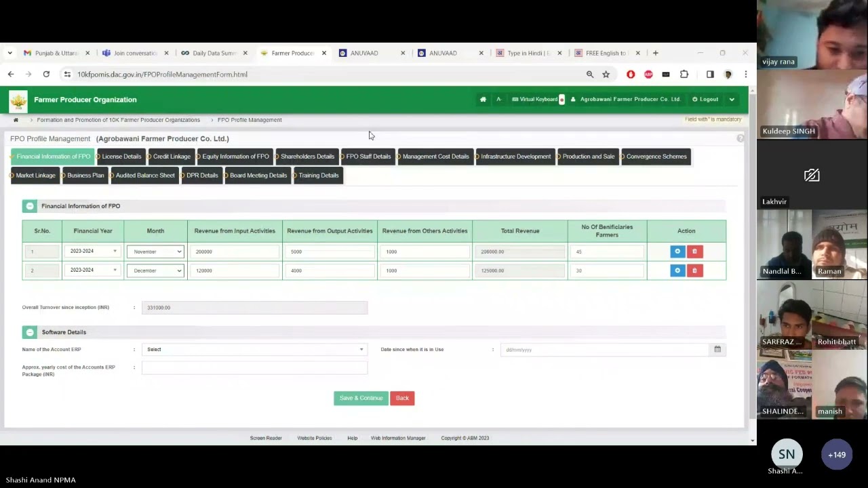Open the Business Plan tab
The image size is (868, 488).
[x=85, y=176]
